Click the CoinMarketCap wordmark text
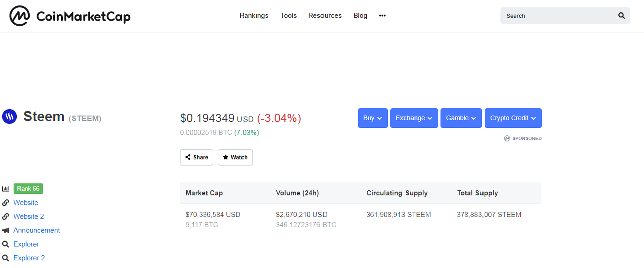This screenshot has width=644, height=268. coord(84,17)
